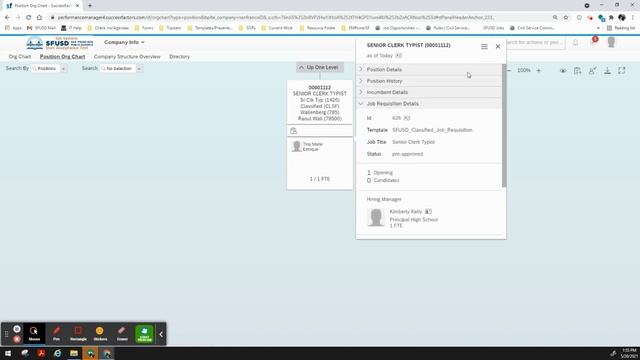Click the side panel vertical scrollbar

click(504, 126)
